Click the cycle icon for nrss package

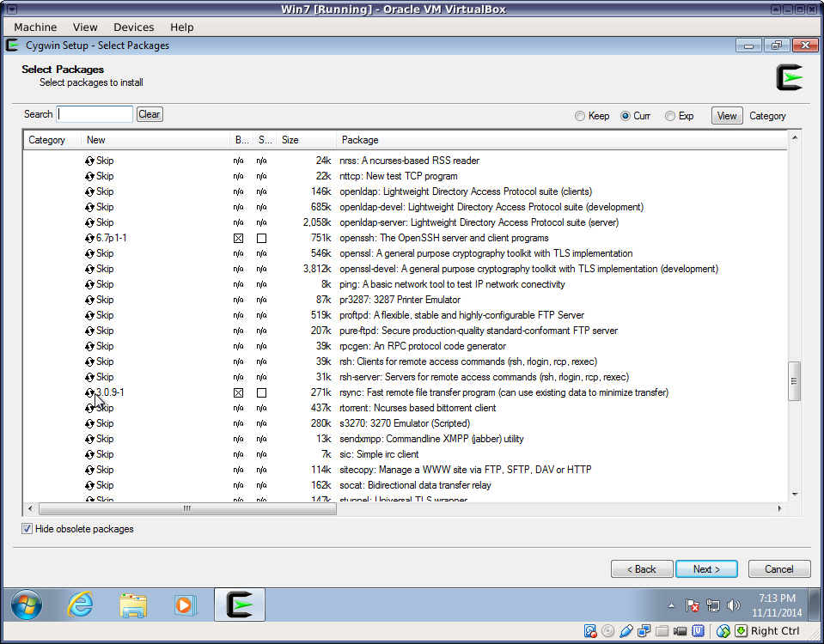pyautogui.click(x=89, y=161)
